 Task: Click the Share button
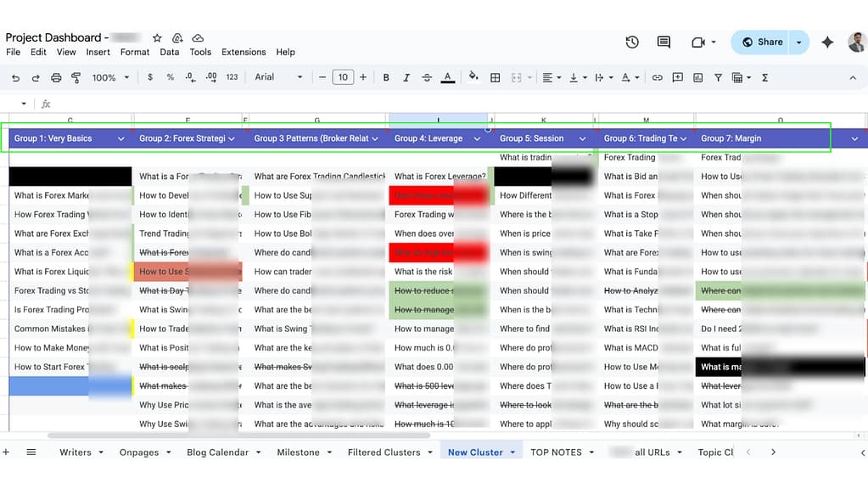pos(761,42)
